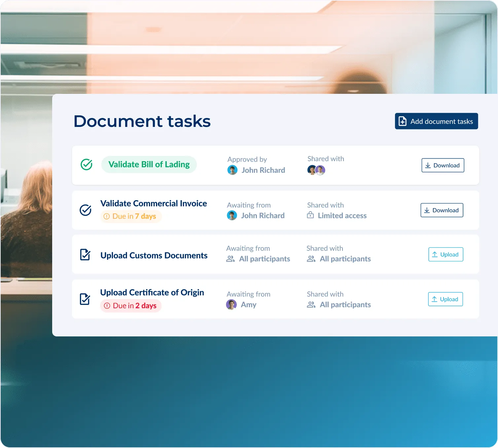Select the Limited access sharing label

pyautogui.click(x=342, y=216)
